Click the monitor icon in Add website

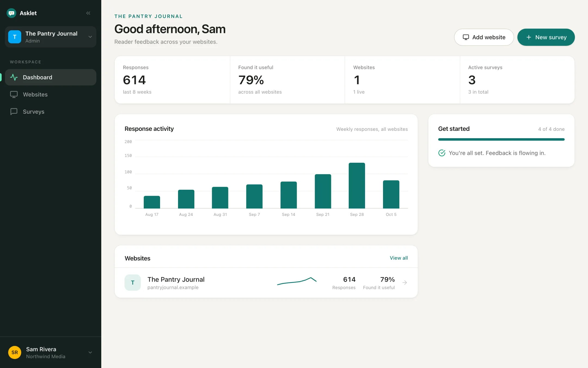tap(466, 37)
